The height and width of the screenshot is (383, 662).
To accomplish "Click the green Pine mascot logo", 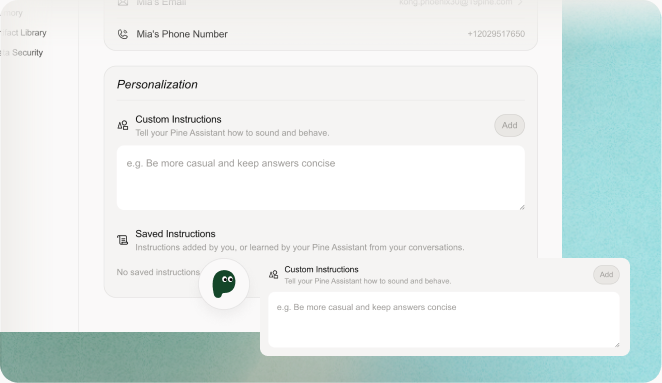I will (x=224, y=284).
